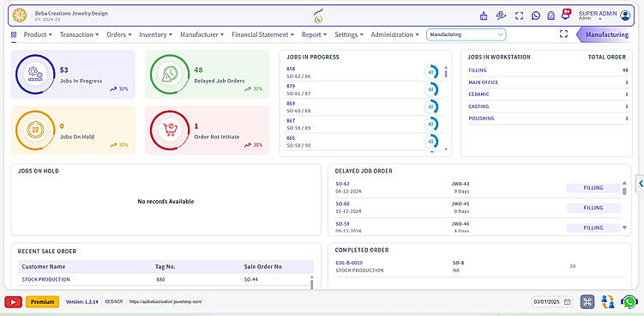This screenshot has width=644, height=316.
Task: Expand the Settings dropdown menu
Action: tap(349, 34)
